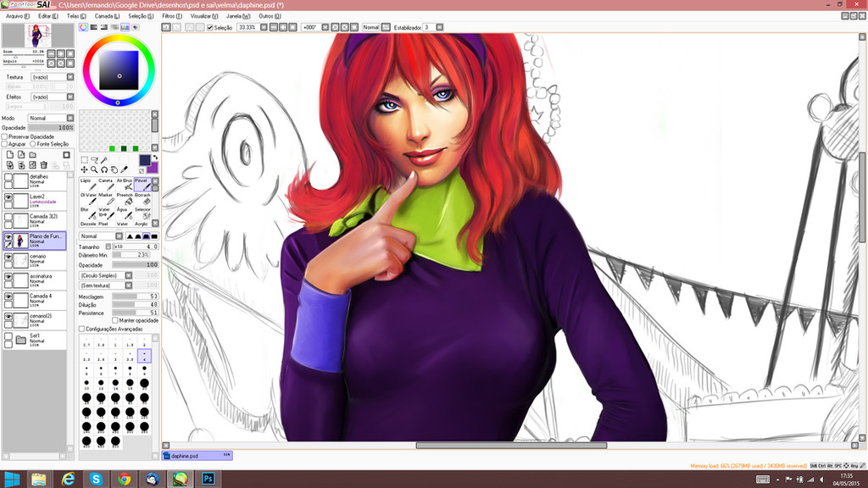Open the Camada menu

pyautogui.click(x=107, y=16)
